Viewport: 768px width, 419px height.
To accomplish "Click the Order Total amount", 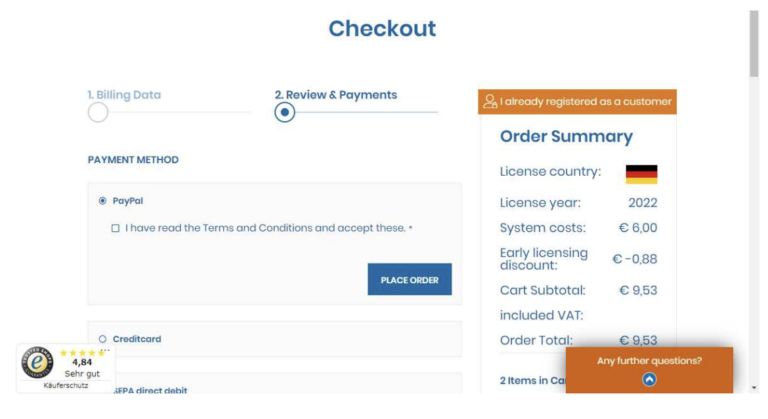I will [x=637, y=340].
